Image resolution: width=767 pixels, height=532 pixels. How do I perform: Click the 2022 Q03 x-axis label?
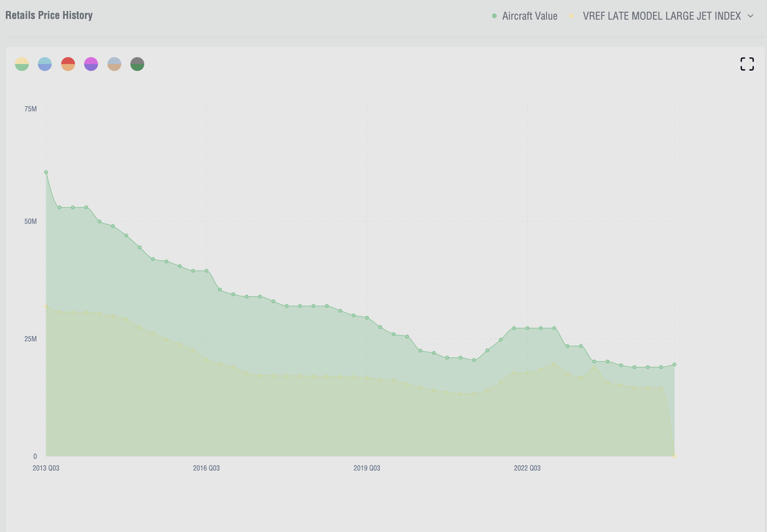[x=527, y=468]
